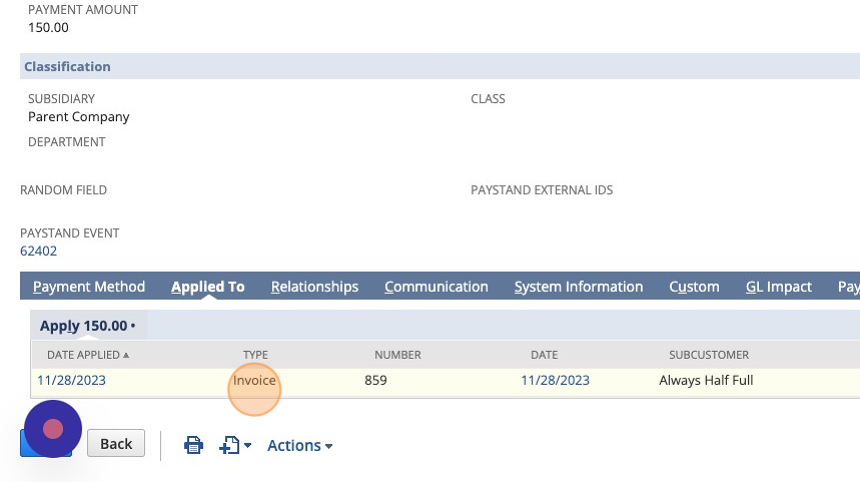The height and width of the screenshot is (482, 860).
Task: Open the Payment Method tab
Action: pyautogui.click(x=89, y=286)
